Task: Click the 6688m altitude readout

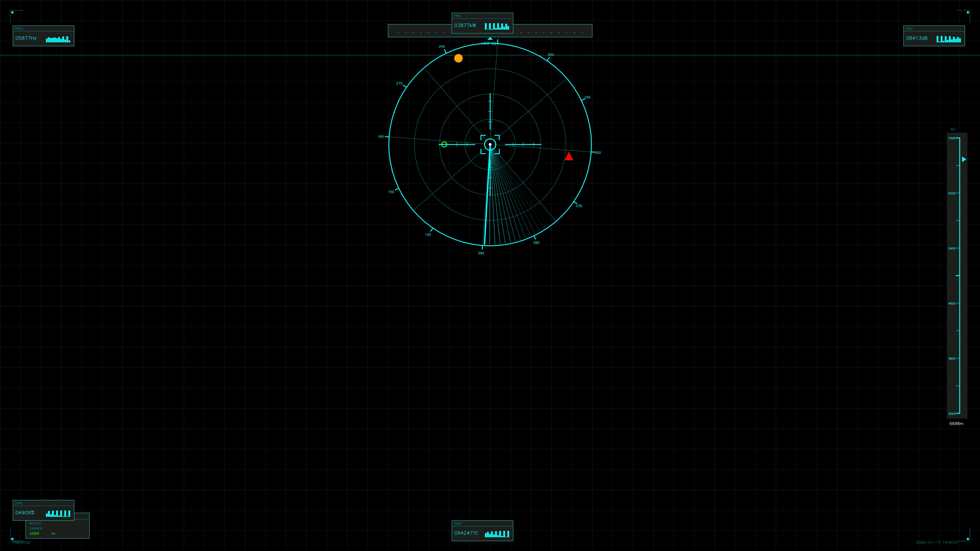Action: pos(956,423)
